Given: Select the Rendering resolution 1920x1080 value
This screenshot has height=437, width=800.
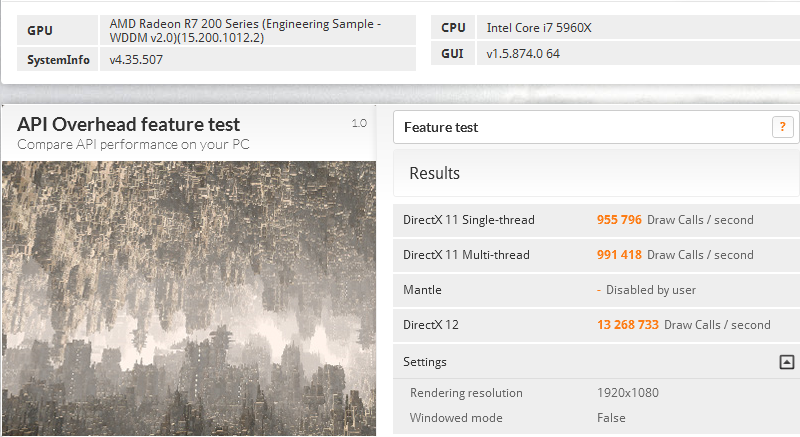Looking at the screenshot, I should [627, 393].
